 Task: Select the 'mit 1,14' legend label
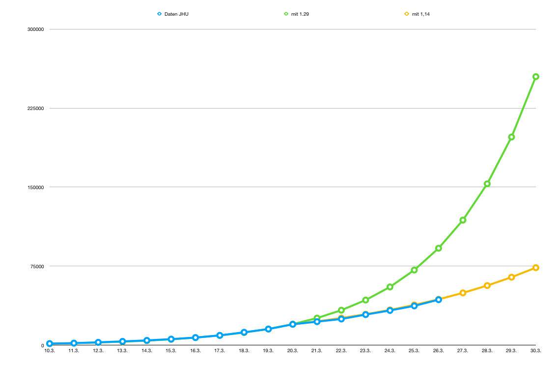[421, 14]
